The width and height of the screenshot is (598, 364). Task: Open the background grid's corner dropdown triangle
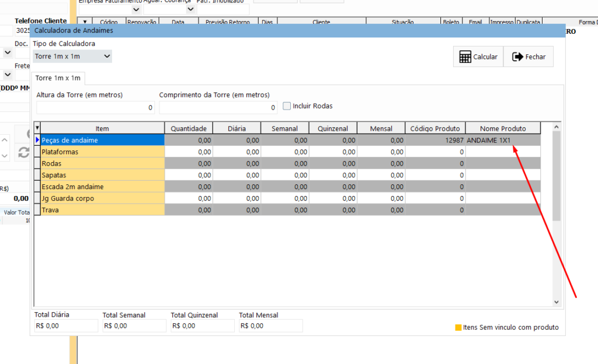point(85,22)
